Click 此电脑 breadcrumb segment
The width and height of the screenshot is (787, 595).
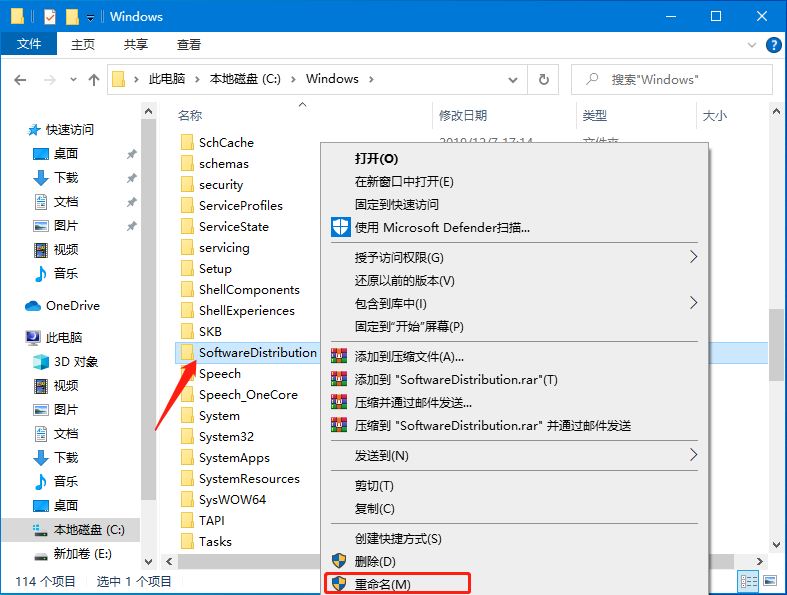point(167,79)
